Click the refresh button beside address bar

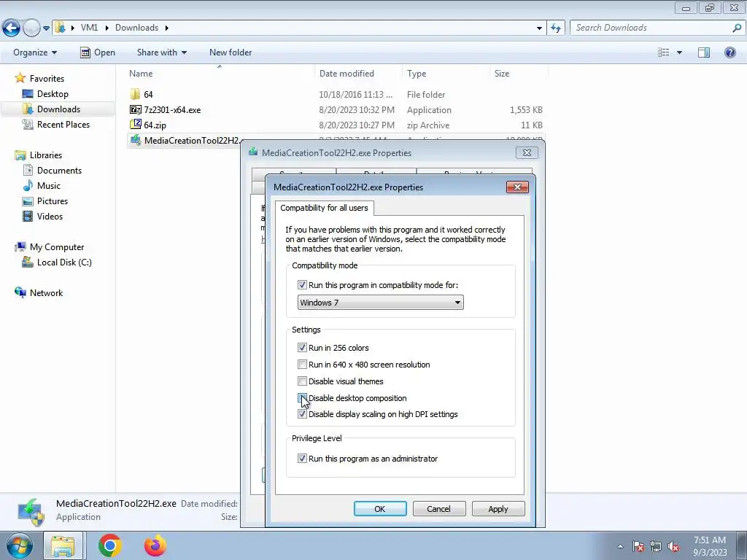(556, 28)
